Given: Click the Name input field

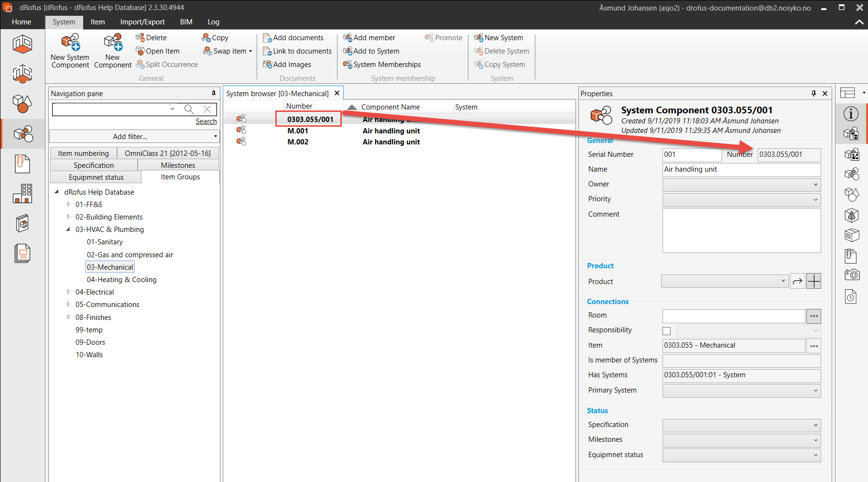Looking at the screenshot, I should click(741, 169).
